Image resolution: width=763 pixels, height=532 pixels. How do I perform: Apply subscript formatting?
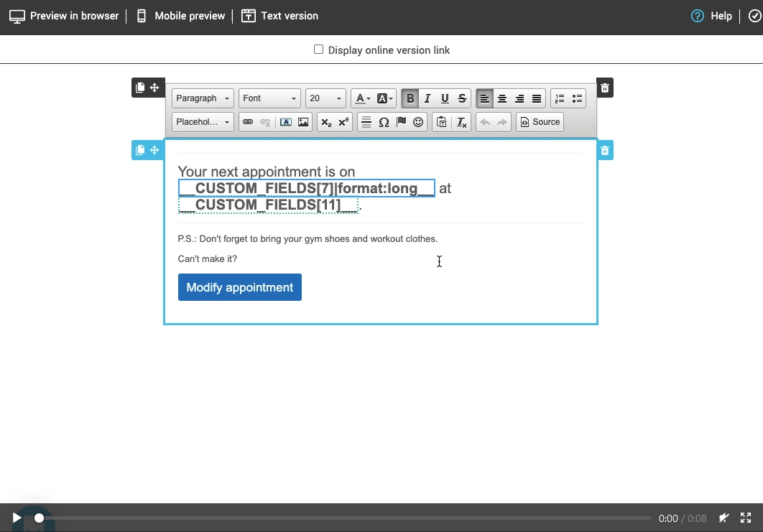pos(326,122)
